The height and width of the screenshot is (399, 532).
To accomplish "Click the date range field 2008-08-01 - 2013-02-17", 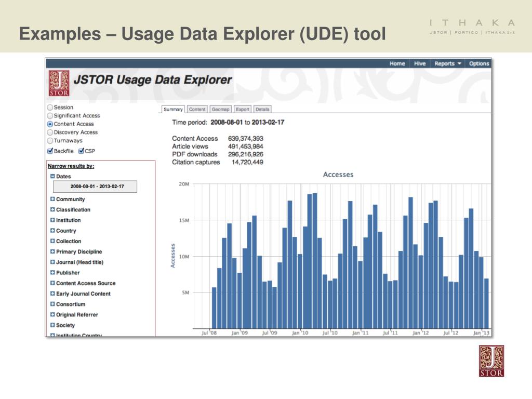I will pos(95,187).
